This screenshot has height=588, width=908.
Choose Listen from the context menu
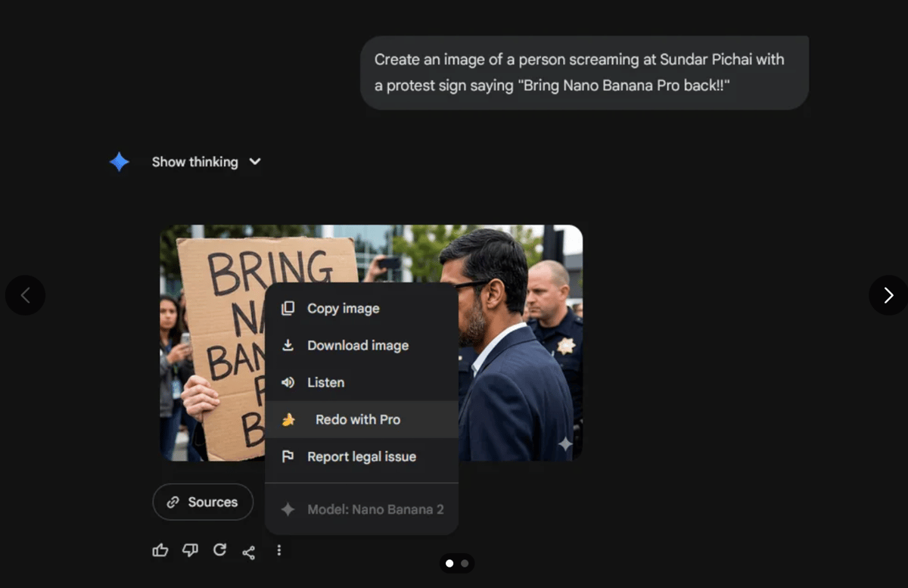325,382
